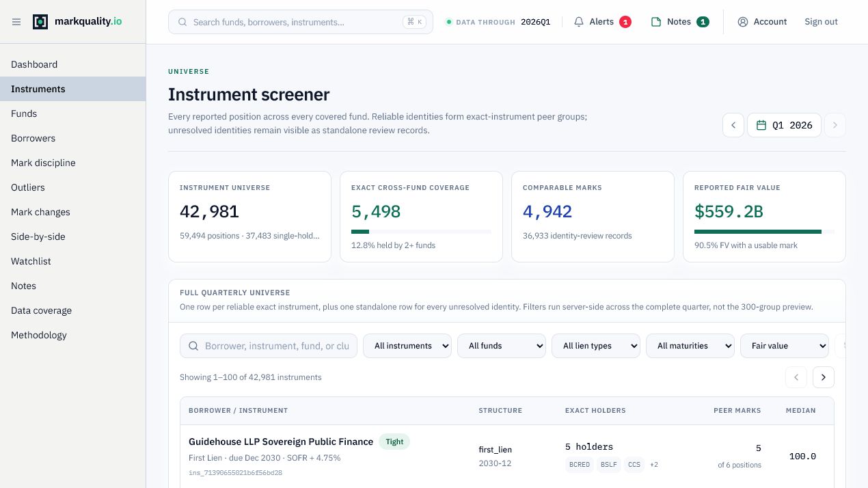Click the Reported fair value progress bar
This screenshot has height=488, width=868.
[x=764, y=232]
